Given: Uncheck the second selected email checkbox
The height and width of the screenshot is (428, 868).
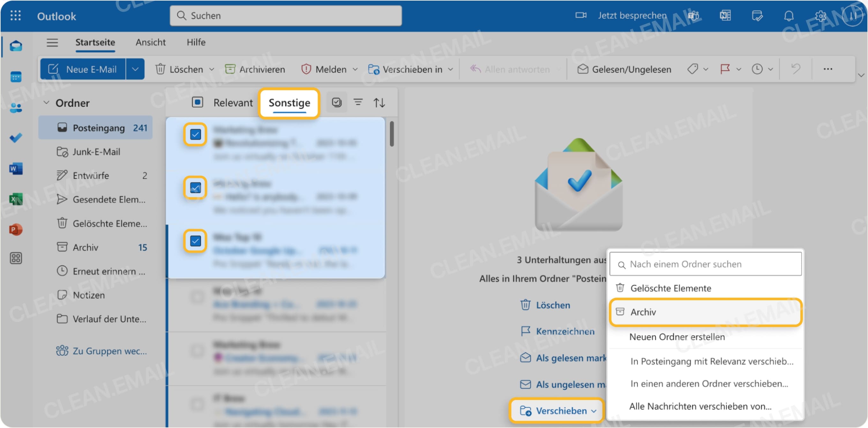Looking at the screenshot, I should point(195,187).
